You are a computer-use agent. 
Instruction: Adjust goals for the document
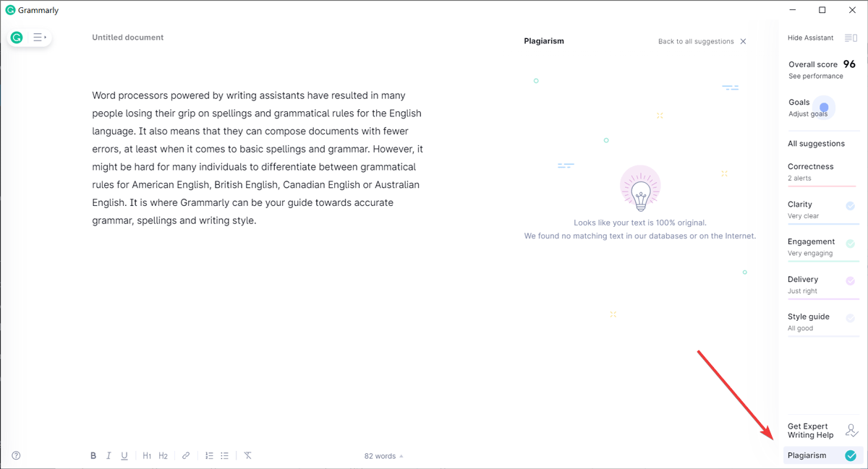point(808,114)
